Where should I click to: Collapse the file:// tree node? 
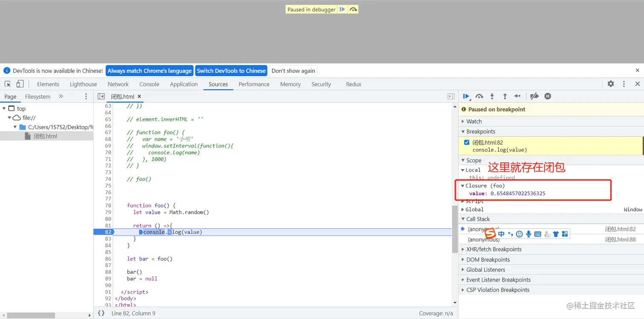point(9,118)
